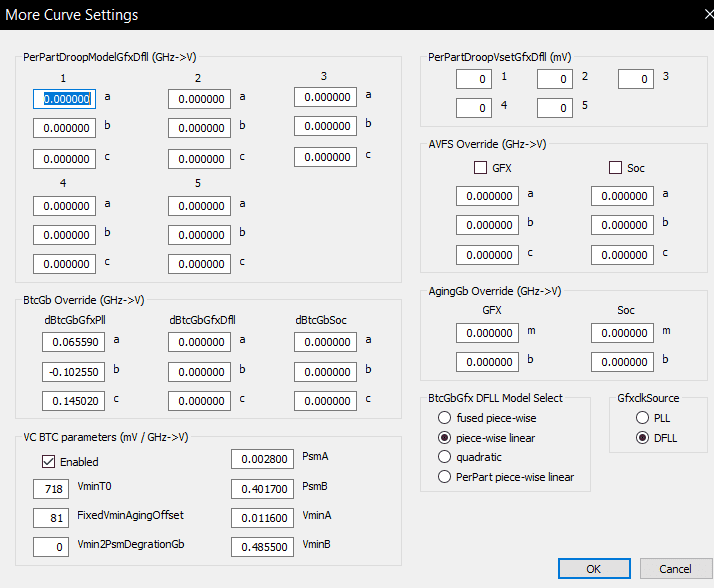Select the quadratic DFLL model
Image resolution: width=714 pixels, height=588 pixels.
(444, 456)
